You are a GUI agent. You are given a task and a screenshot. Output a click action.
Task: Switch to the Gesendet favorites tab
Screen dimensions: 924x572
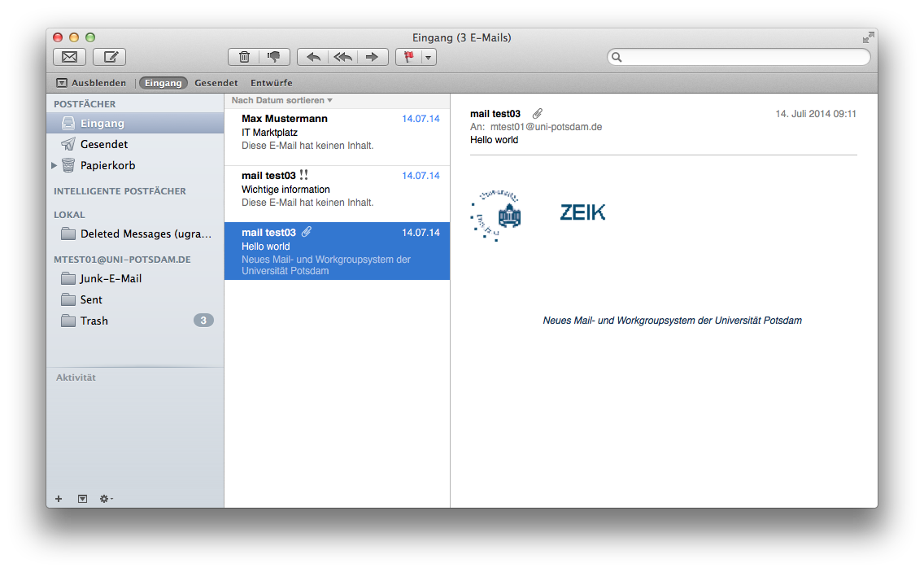[216, 83]
